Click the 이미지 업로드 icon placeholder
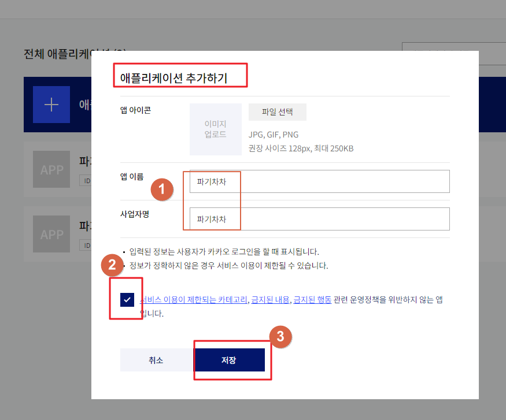 click(x=215, y=129)
